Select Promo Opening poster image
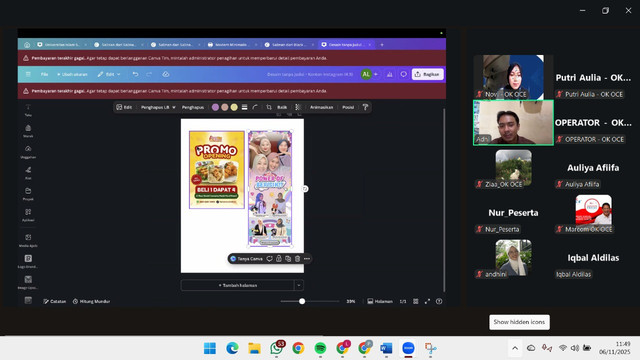 click(217, 170)
